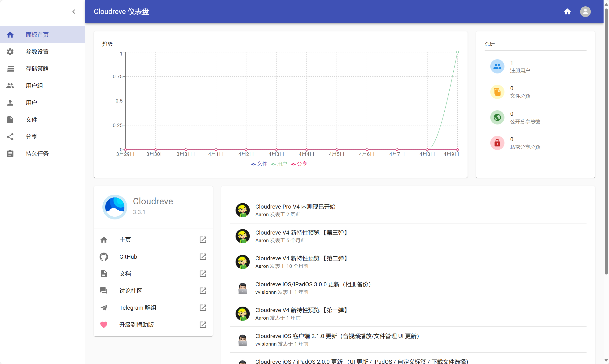
Task: Click the home icon in top bar
Action: coord(567,12)
